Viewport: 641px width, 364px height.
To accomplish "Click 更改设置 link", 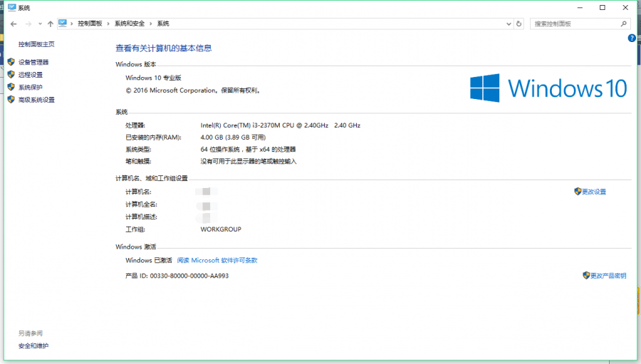I will 594,192.
